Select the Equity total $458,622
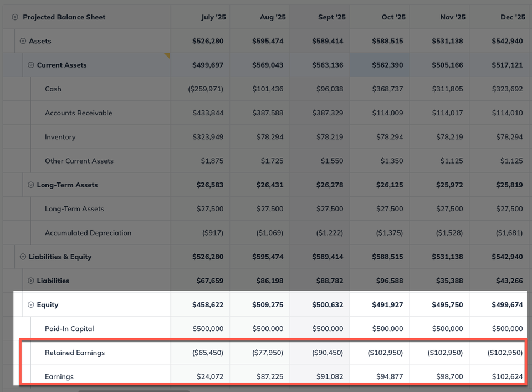 point(208,305)
